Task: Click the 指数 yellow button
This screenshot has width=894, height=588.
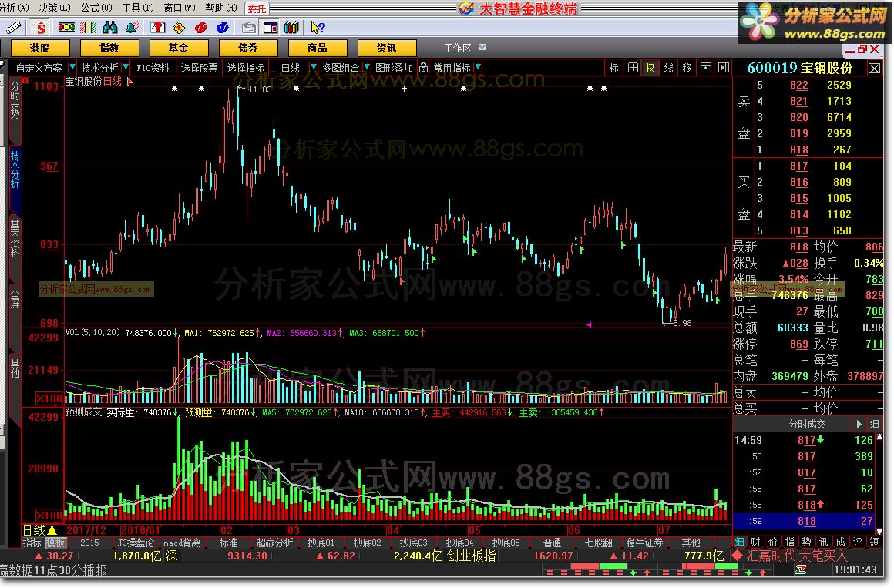Action: point(109,48)
